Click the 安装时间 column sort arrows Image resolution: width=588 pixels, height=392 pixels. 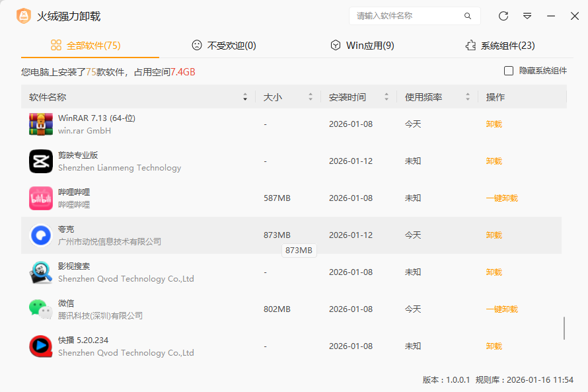pyautogui.click(x=386, y=97)
